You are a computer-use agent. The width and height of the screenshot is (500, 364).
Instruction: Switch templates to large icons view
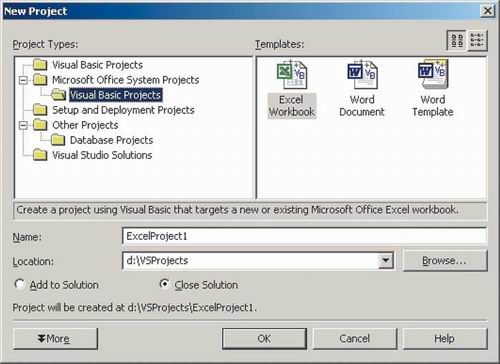coord(457,40)
